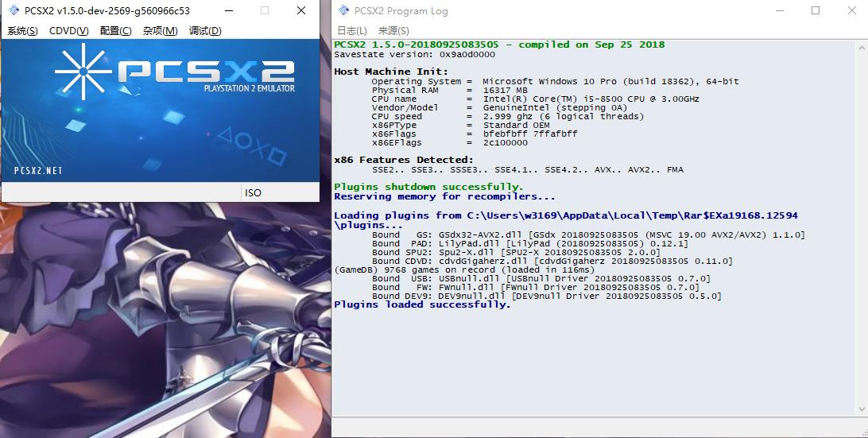The image size is (868, 438).
Task: Click the 'x86Flags' bfebfbff line
Action: [475, 134]
